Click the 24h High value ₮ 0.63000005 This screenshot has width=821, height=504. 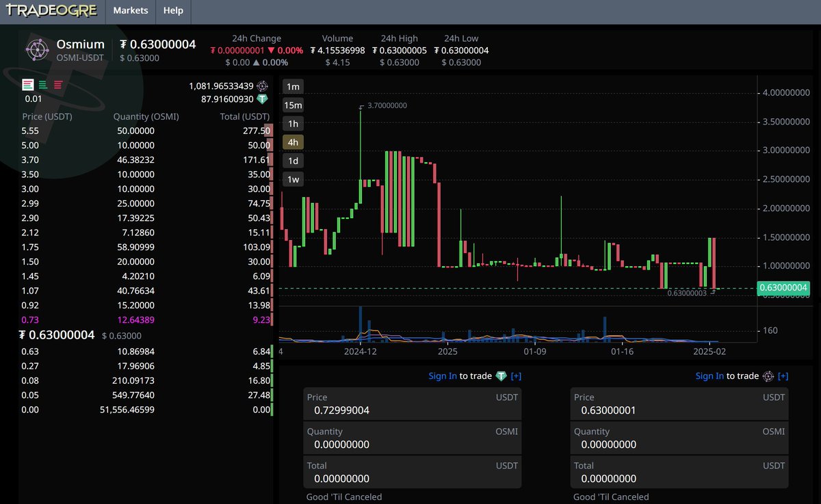pos(400,51)
